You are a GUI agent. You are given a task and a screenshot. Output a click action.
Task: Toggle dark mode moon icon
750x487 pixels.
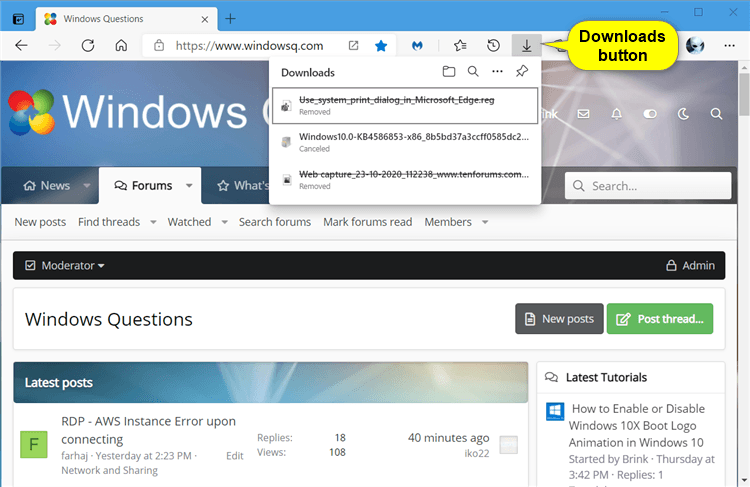pos(683,114)
